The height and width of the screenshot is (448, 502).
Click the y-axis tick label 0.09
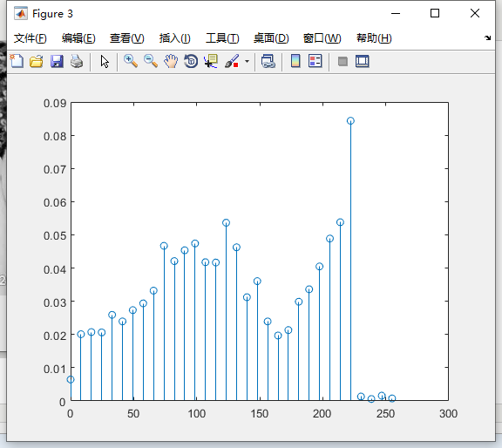pyautogui.click(x=55, y=103)
